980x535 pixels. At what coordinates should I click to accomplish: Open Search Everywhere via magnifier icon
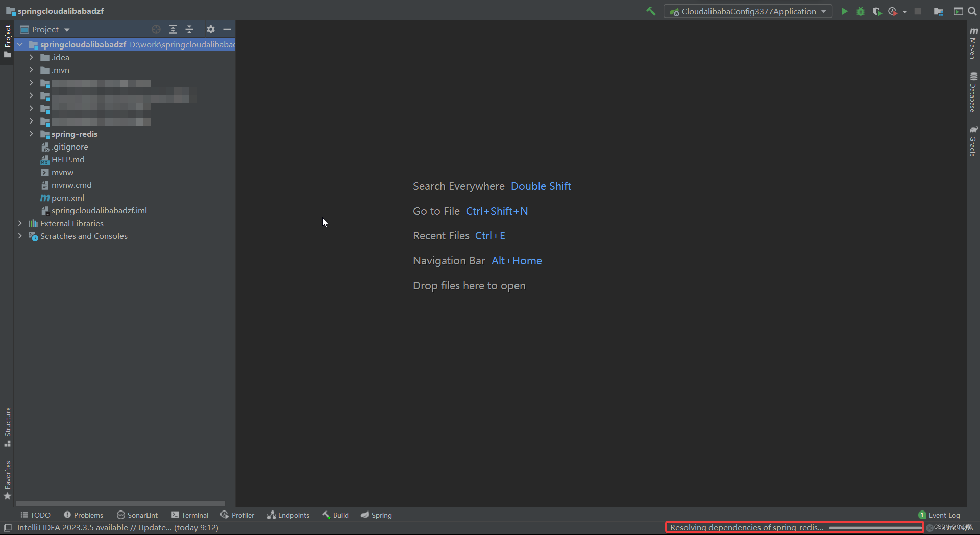(x=972, y=11)
